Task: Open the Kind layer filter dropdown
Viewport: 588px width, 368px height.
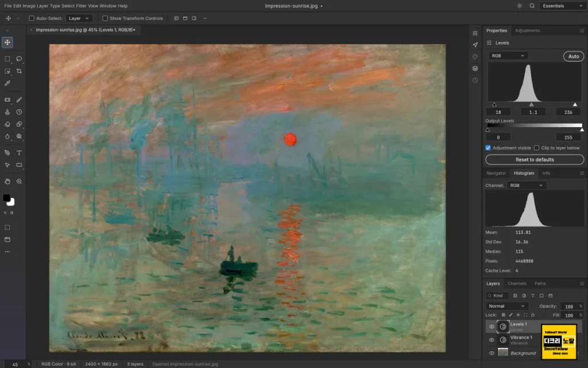Action: [x=497, y=296]
